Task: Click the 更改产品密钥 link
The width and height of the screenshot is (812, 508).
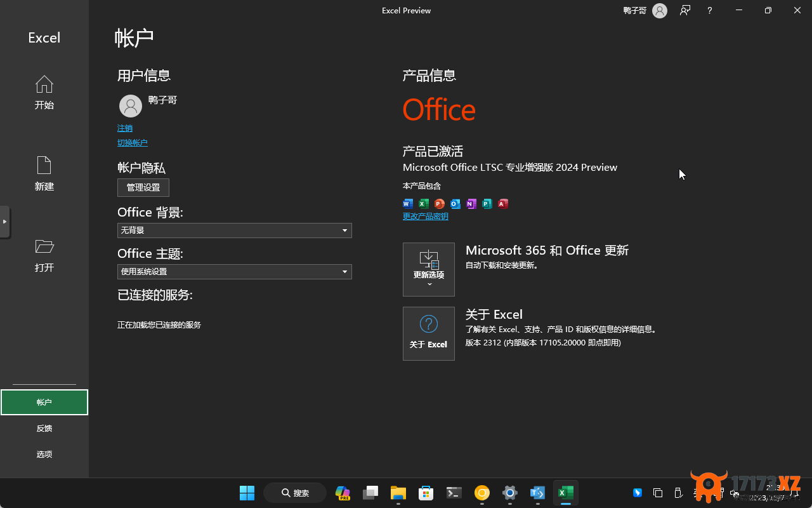Action: tap(426, 217)
